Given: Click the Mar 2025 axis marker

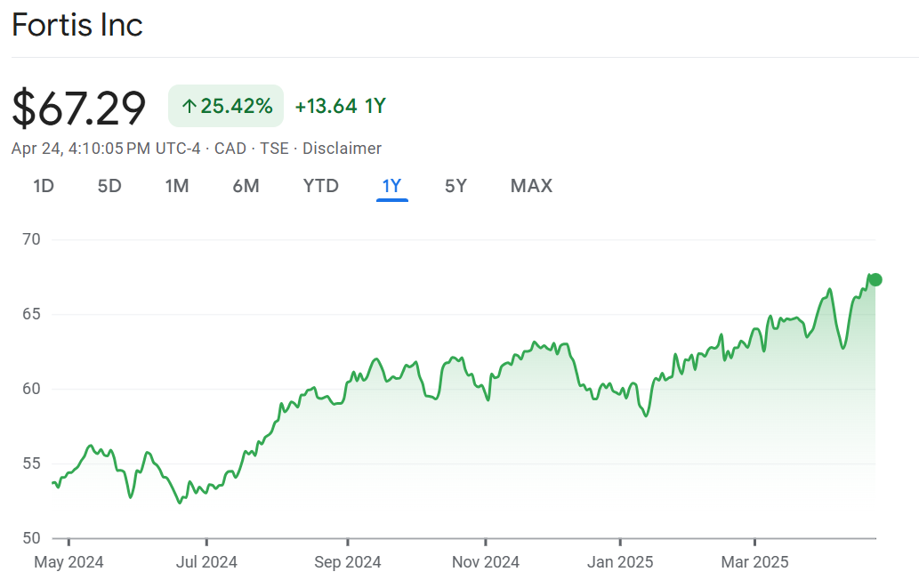Looking at the screenshot, I should (754, 562).
